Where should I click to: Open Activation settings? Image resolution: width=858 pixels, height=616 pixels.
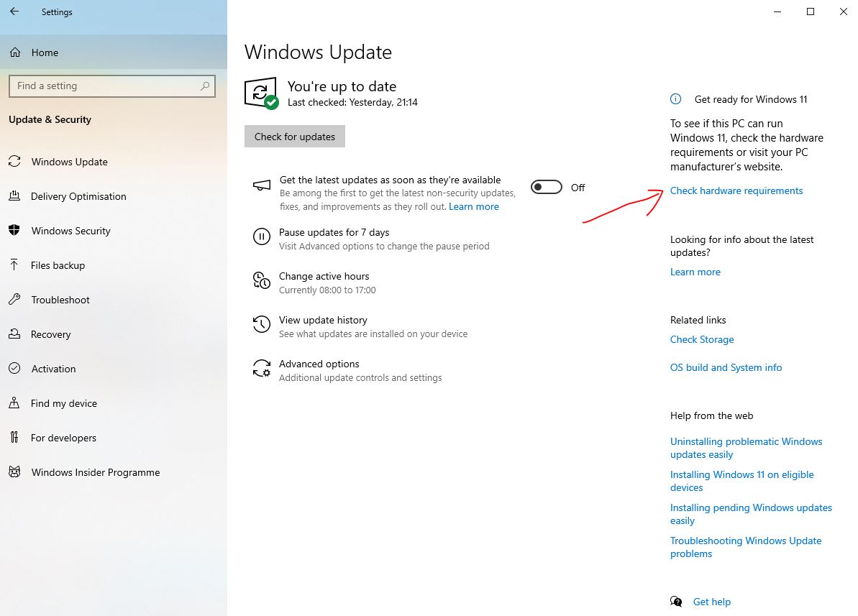click(113, 368)
